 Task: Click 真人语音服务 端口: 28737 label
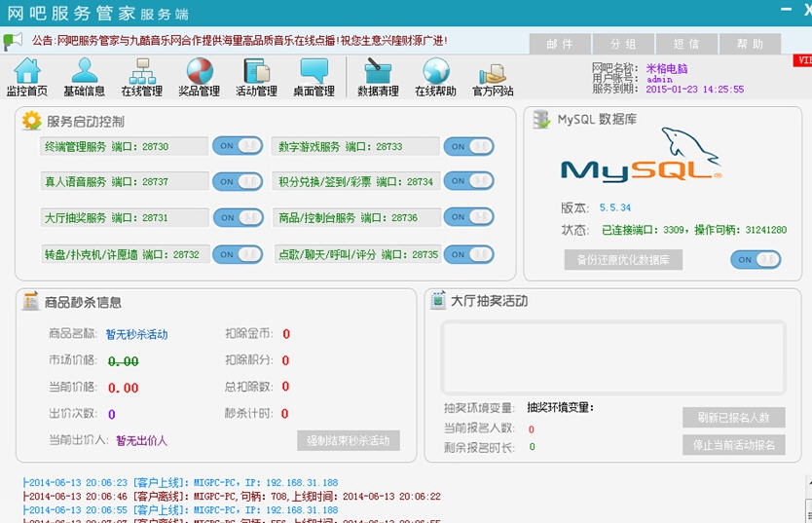[x=107, y=182]
